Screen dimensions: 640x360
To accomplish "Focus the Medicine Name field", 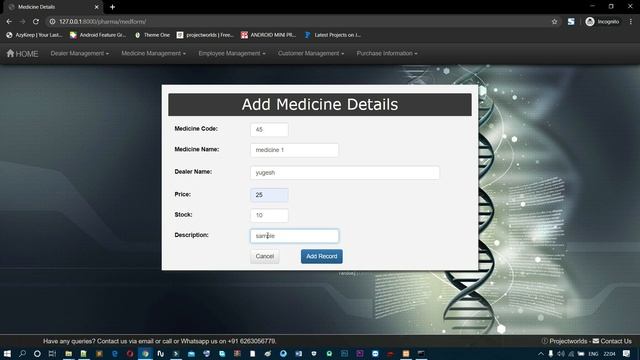I will [x=294, y=150].
